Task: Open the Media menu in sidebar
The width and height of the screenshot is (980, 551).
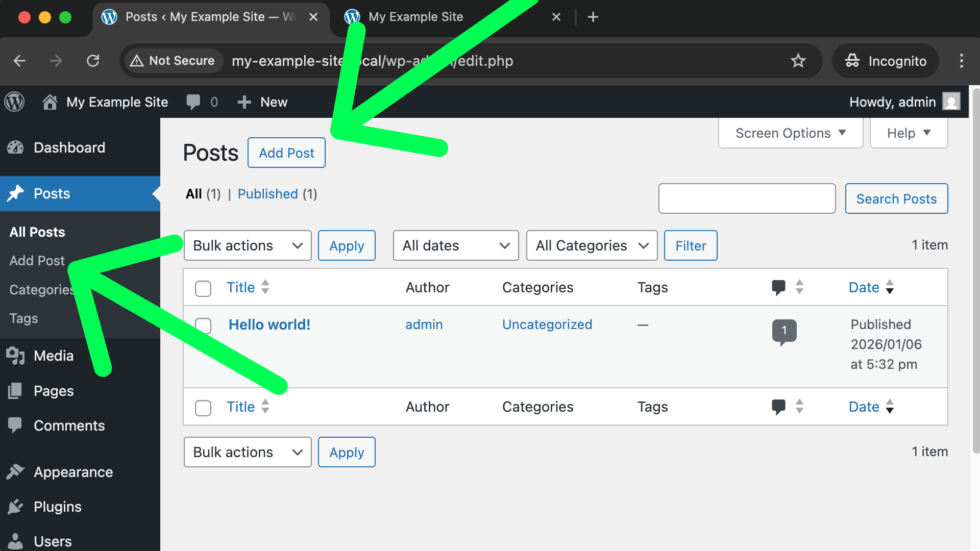Action: tap(54, 356)
